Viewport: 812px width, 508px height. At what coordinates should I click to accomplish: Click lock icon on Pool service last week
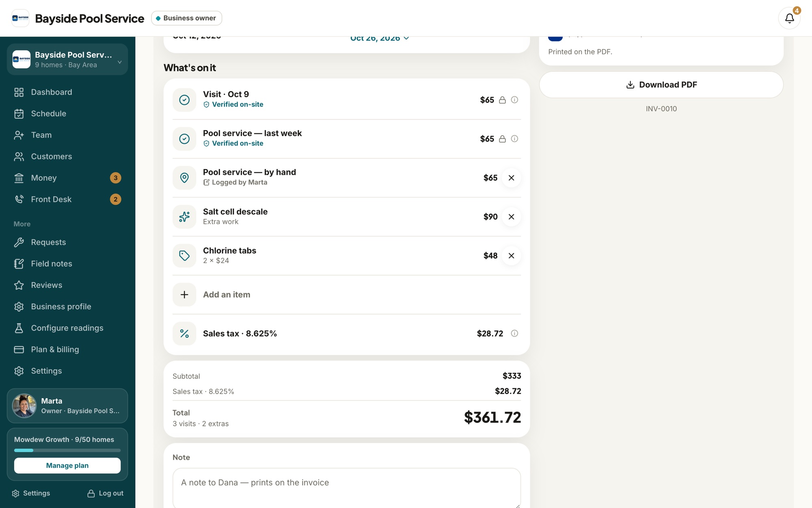click(502, 139)
